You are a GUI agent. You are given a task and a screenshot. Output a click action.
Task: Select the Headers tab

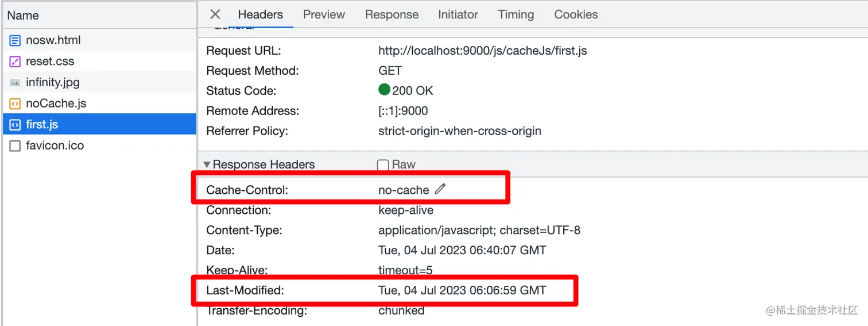coord(260,14)
